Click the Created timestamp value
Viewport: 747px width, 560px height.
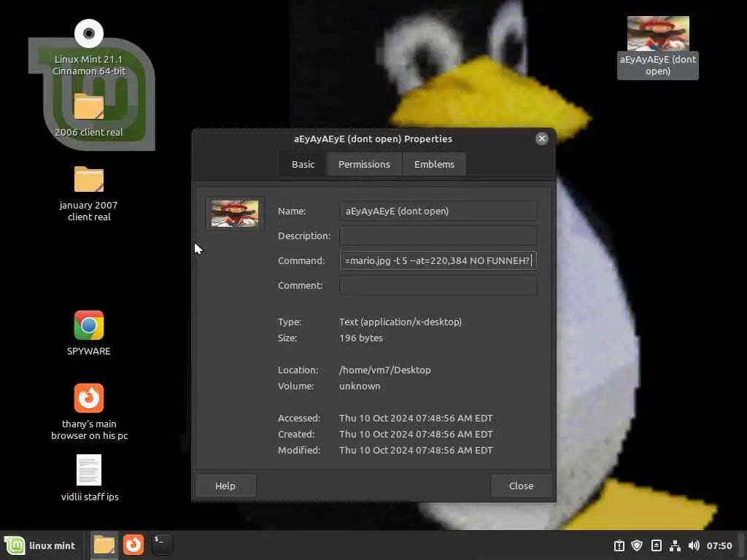pos(416,435)
